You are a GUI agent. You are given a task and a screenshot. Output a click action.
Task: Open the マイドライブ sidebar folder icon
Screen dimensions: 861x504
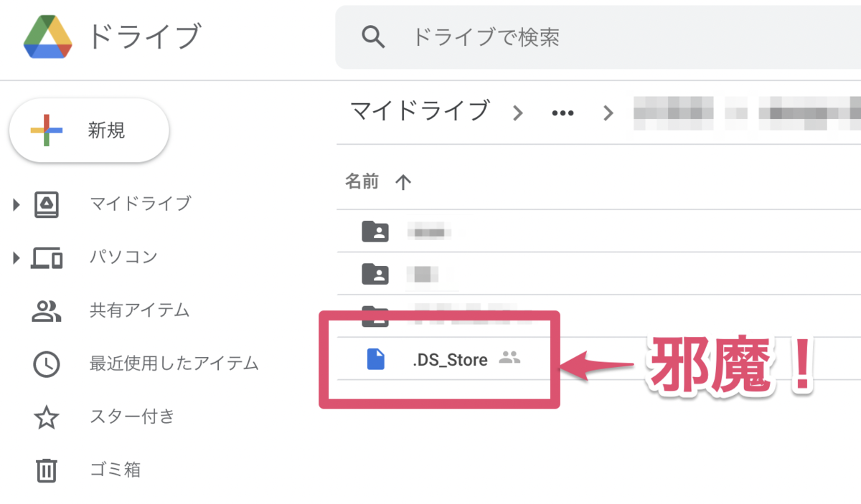click(46, 204)
